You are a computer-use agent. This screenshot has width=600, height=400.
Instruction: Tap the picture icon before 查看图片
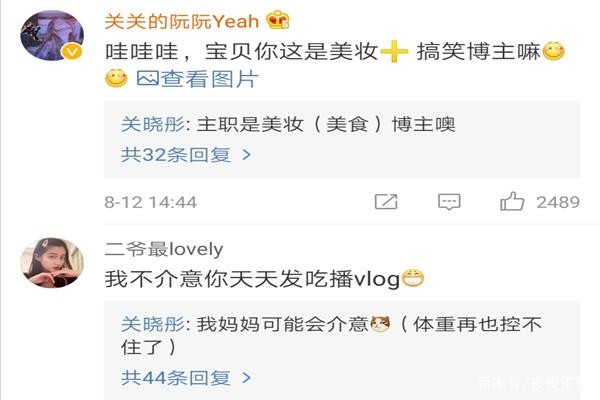147,78
